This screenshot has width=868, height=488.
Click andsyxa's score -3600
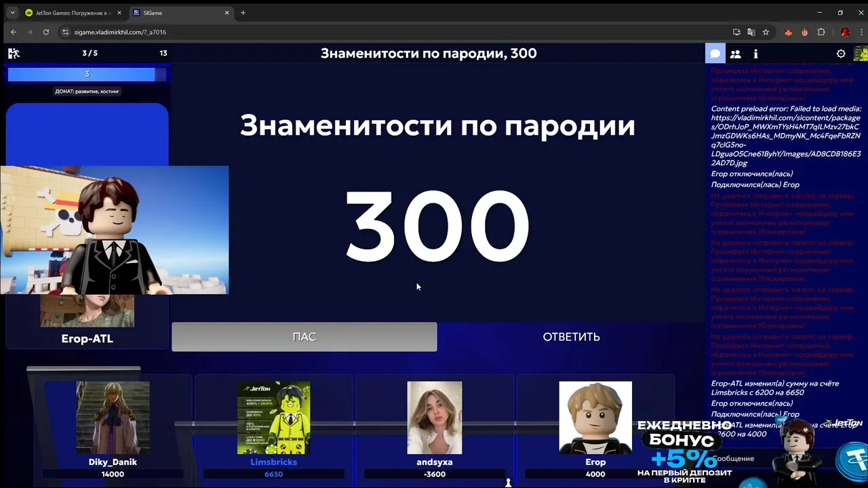click(435, 474)
